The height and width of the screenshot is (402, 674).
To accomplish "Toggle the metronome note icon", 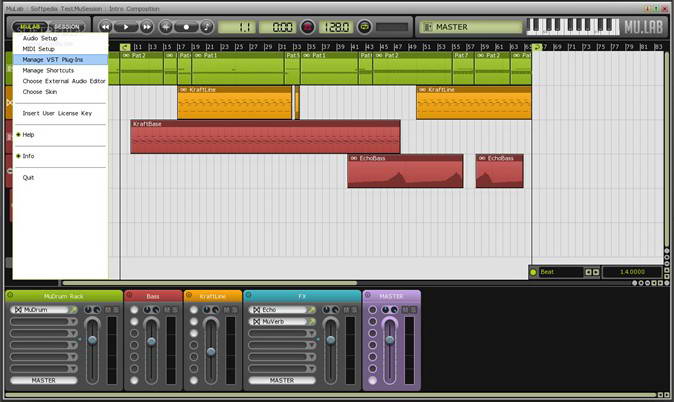I will tap(207, 27).
